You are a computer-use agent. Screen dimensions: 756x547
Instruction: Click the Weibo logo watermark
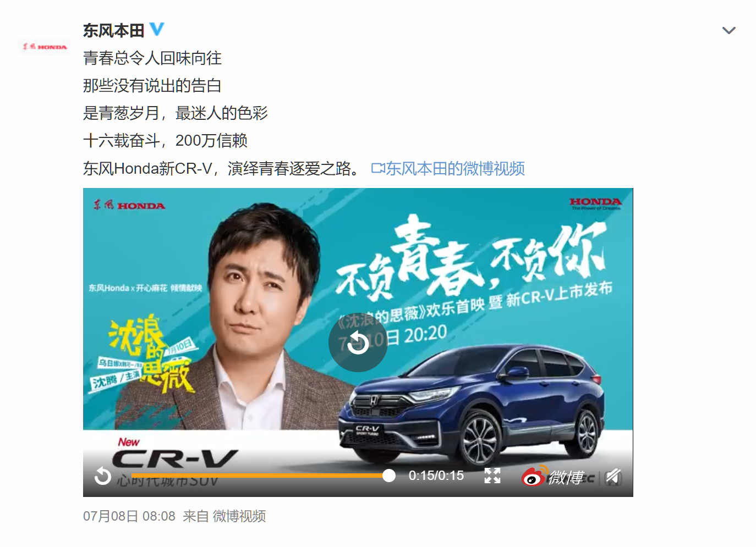[x=552, y=476]
